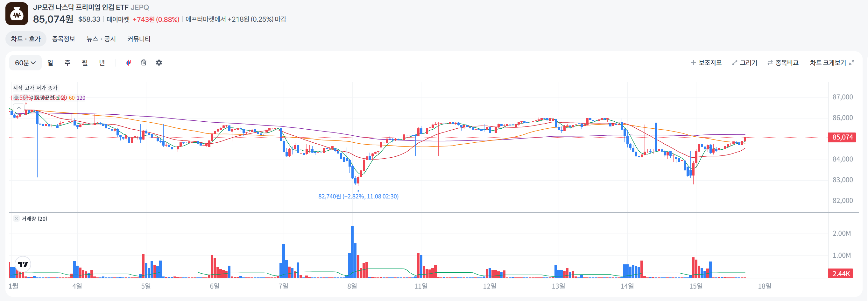Click the 8일 date axis label

tap(352, 286)
